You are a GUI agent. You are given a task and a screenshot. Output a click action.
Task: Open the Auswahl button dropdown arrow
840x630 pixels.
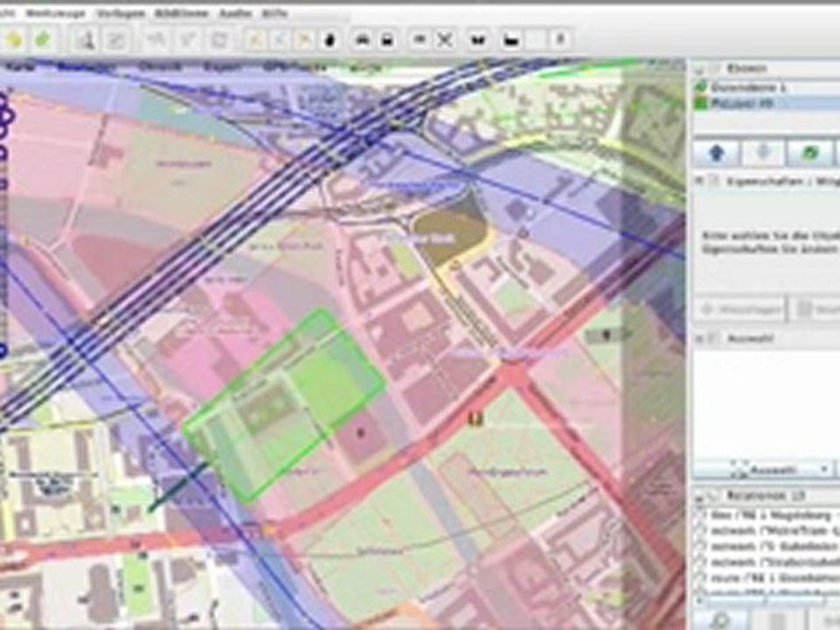coord(825,470)
